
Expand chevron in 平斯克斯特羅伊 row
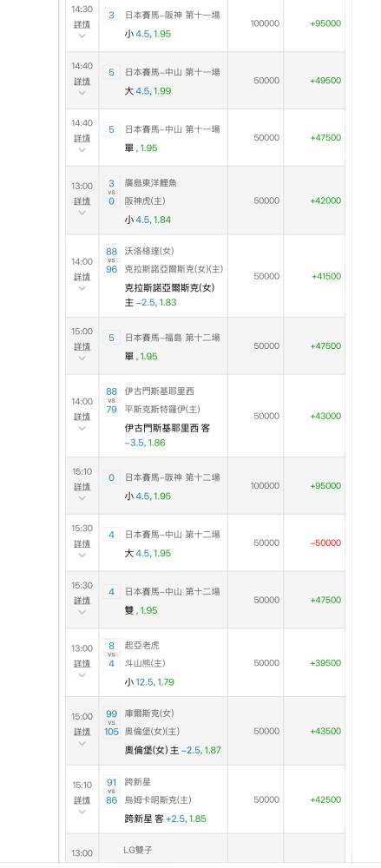click(x=82, y=429)
